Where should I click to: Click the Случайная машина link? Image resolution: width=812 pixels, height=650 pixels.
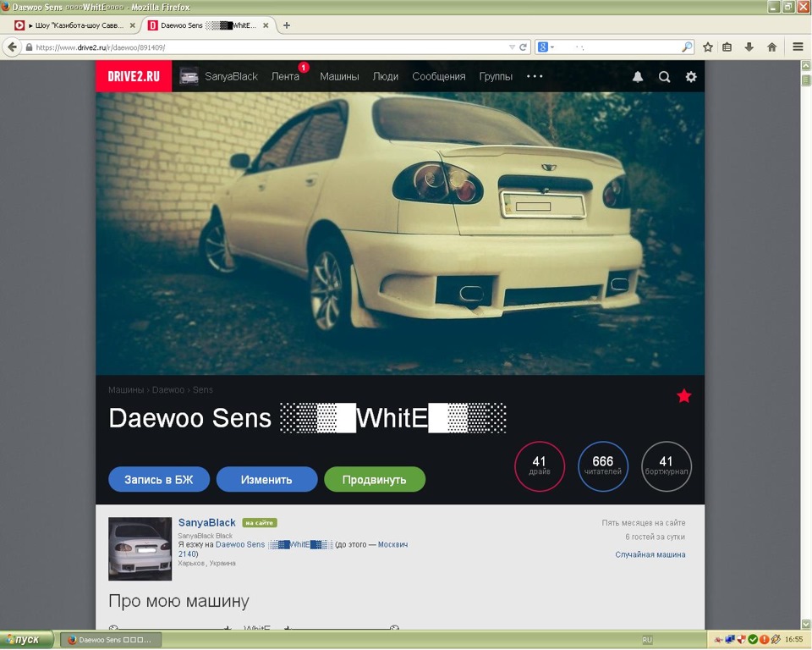650,554
